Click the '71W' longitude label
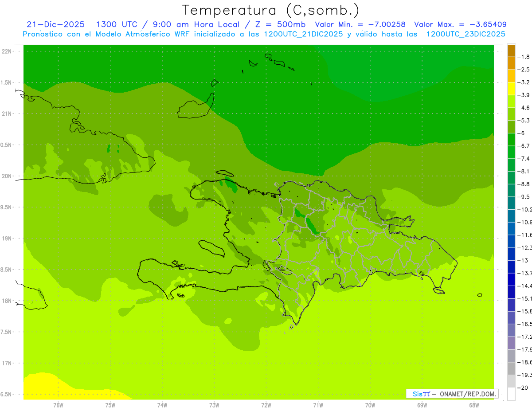Viewport: 532px width, 411px height. pos(318,405)
